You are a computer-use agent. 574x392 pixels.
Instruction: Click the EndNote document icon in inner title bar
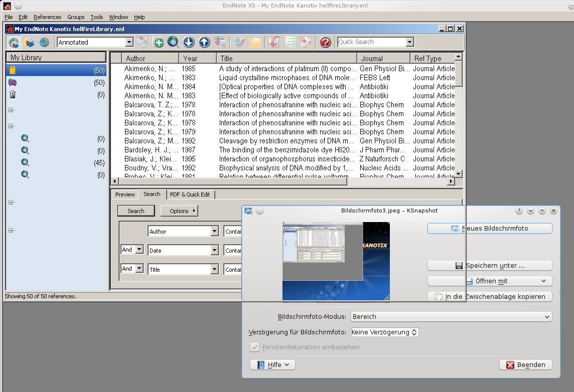pos(10,29)
